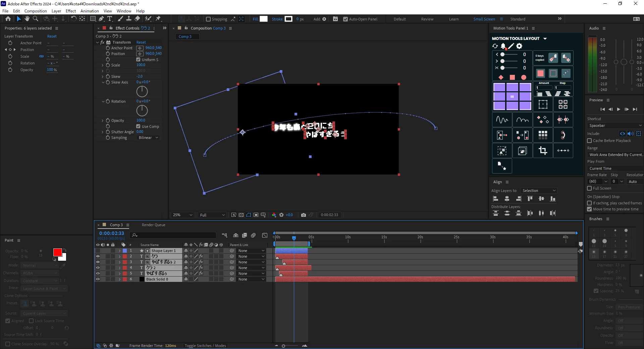Open the Composition menu
644x349 pixels.
coord(36,11)
